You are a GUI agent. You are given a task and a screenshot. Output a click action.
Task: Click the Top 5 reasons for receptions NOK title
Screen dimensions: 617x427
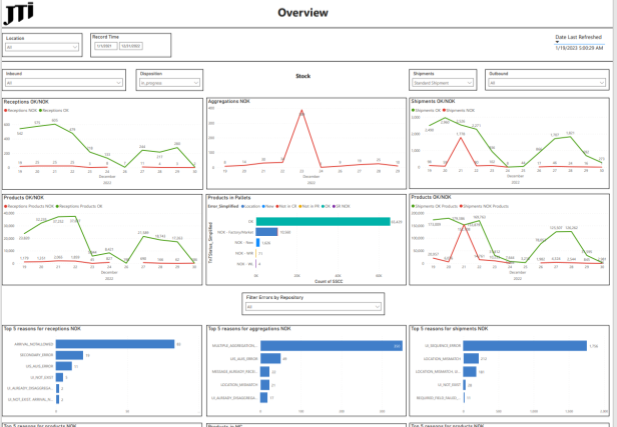pyautogui.click(x=42, y=329)
